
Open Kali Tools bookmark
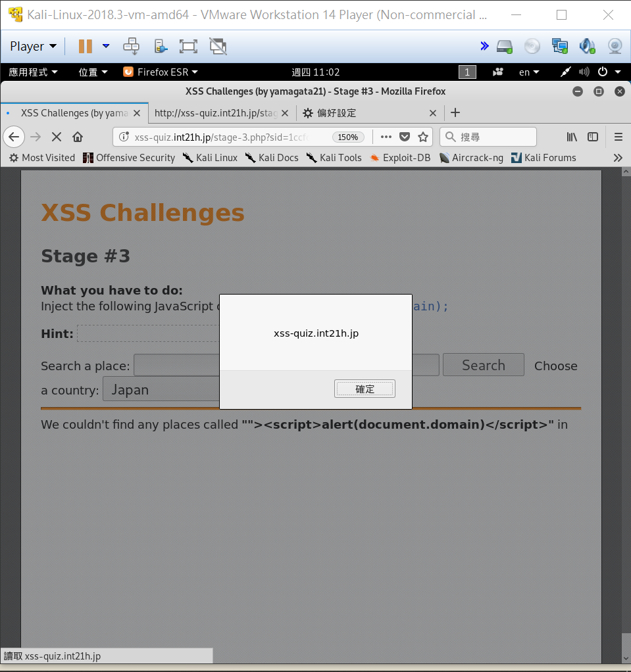pyautogui.click(x=334, y=158)
